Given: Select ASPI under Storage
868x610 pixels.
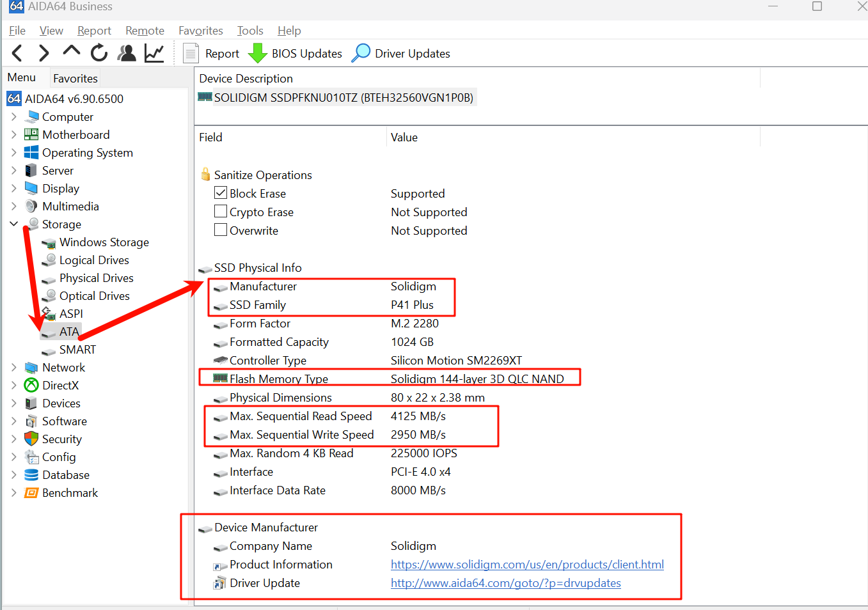Looking at the screenshot, I should point(71,314).
